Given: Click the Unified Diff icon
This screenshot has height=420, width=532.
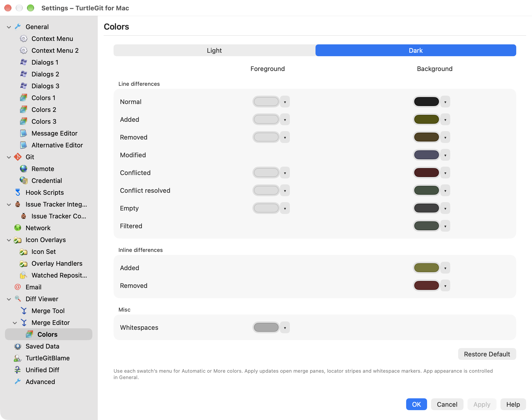Looking at the screenshot, I should click(18, 370).
